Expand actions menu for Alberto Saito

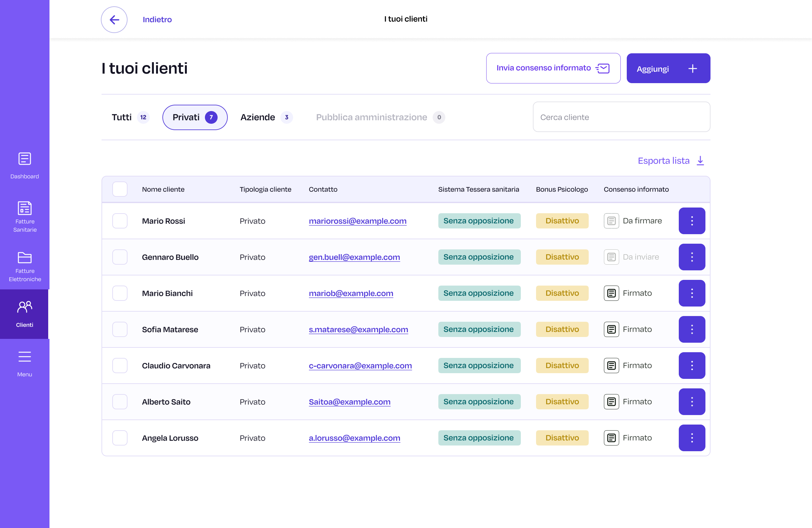[x=691, y=402]
